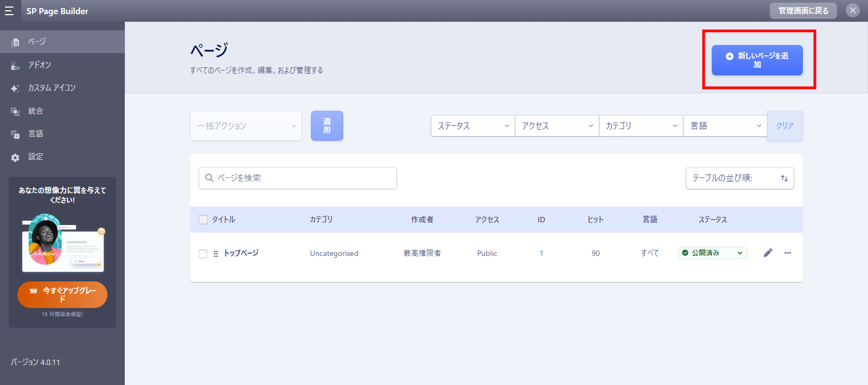
Task: Click the アドオン sidebar icon
Action: click(15, 66)
